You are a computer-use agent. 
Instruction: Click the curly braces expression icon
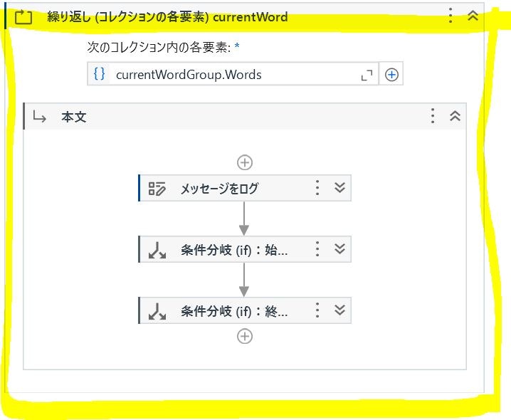99,74
